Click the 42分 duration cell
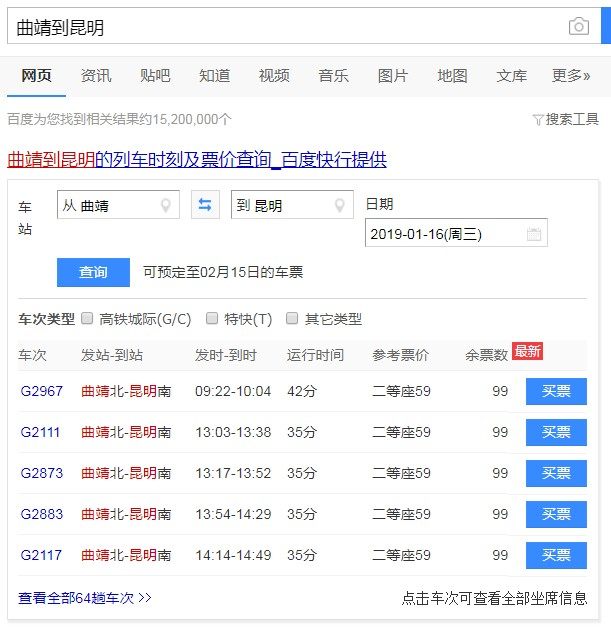 (x=302, y=391)
